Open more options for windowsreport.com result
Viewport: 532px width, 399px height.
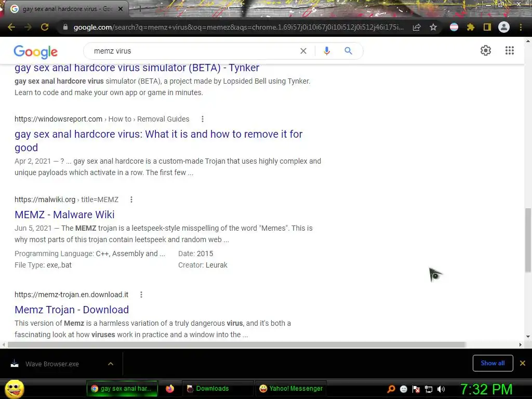(203, 119)
